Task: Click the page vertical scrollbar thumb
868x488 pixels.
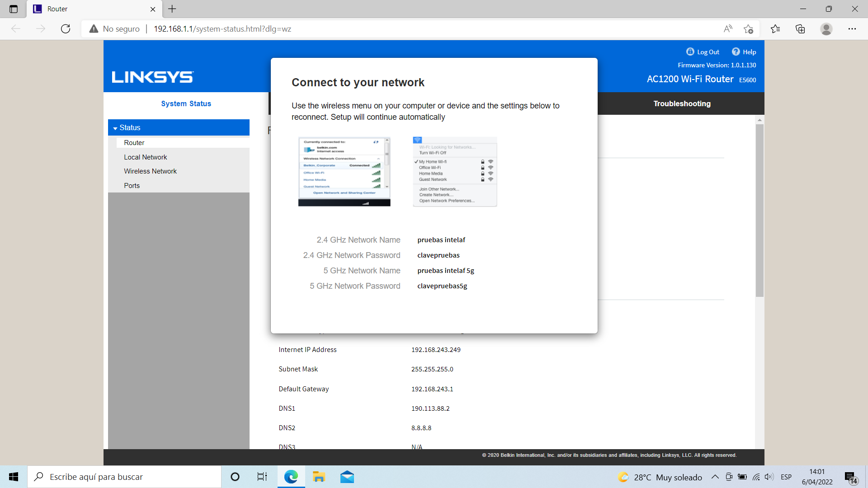Action: pos(759,210)
